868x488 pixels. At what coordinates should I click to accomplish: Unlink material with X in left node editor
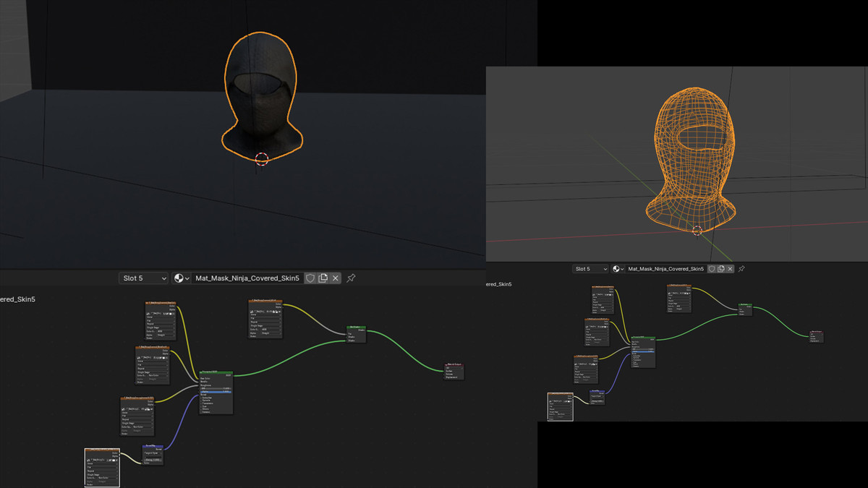(x=336, y=278)
